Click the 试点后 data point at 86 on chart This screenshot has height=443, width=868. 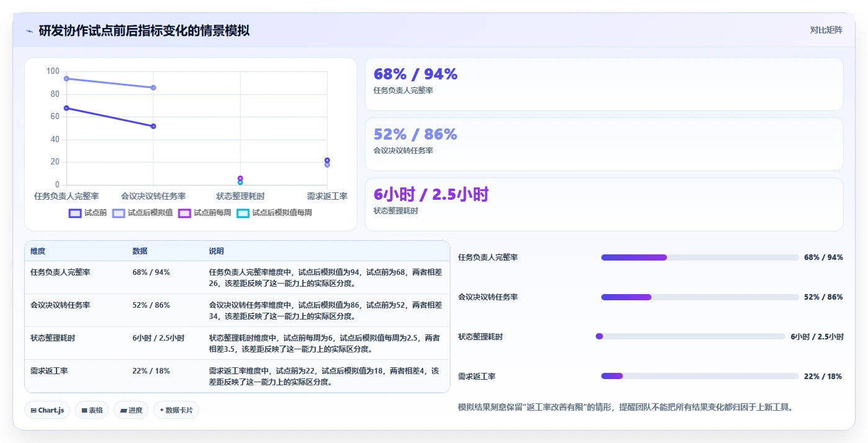(x=153, y=87)
